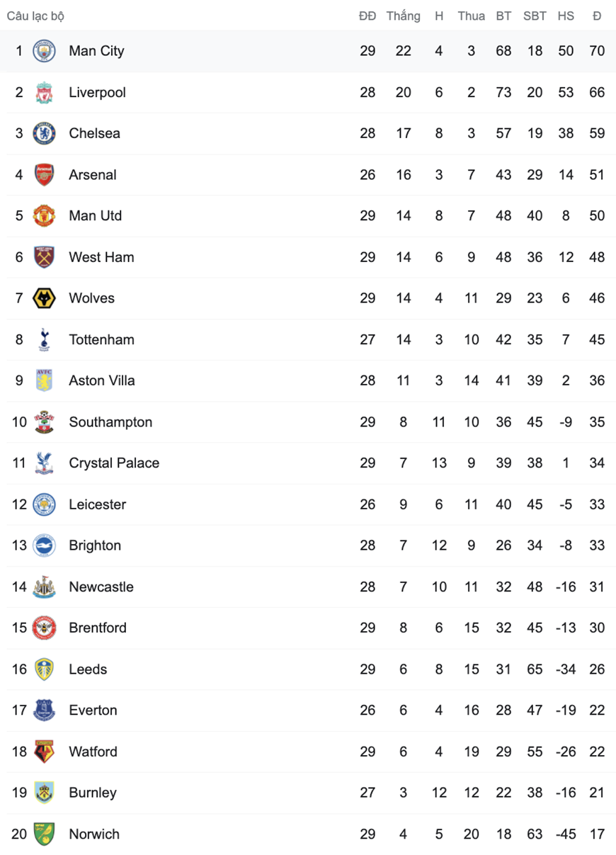Click the Man City club crest
616x855 pixels.
pos(45,51)
